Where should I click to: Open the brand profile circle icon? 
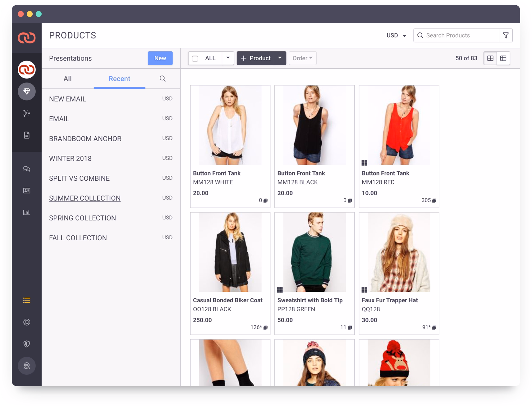[27, 70]
